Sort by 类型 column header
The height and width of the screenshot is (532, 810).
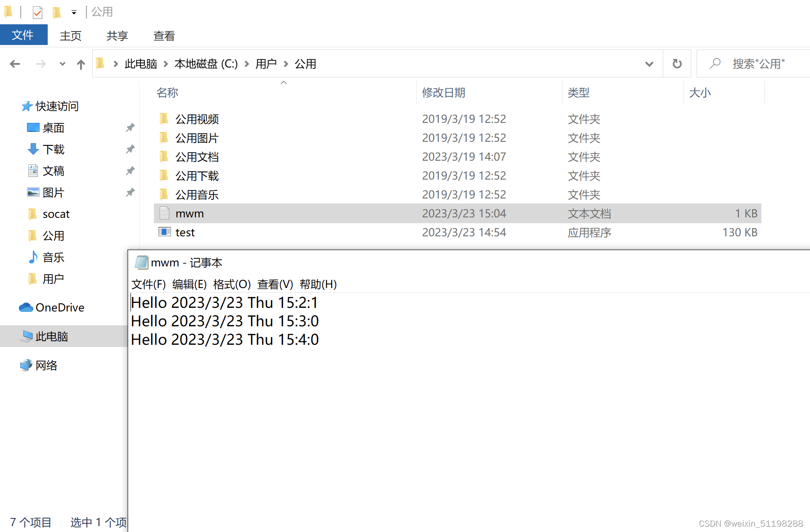click(x=579, y=93)
